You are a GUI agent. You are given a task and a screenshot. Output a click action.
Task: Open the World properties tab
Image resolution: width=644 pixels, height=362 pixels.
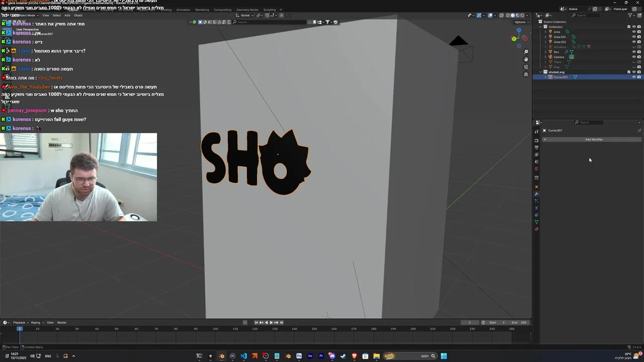(536, 169)
